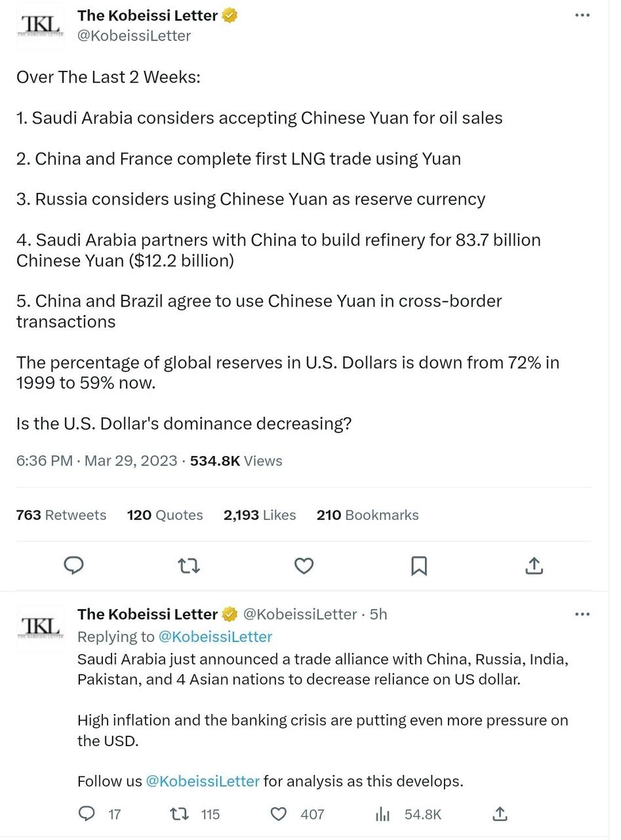
Task: Click the reply icon showing 17 replies
Action: [x=87, y=814]
